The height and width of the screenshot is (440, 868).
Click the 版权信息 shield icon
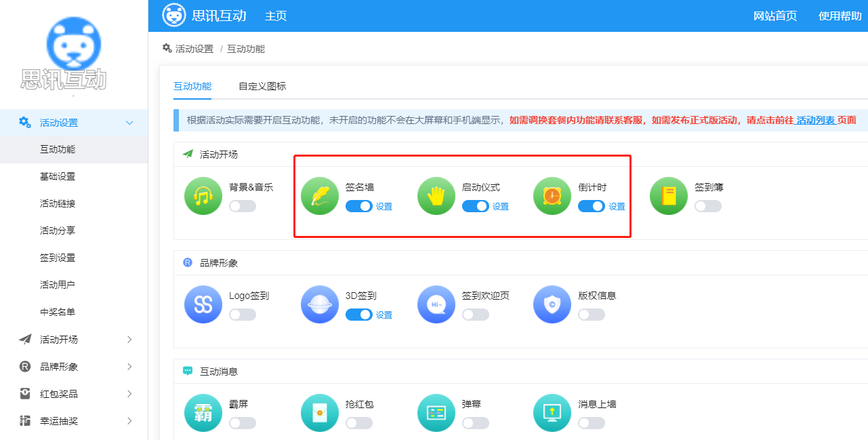[x=552, y=304]
